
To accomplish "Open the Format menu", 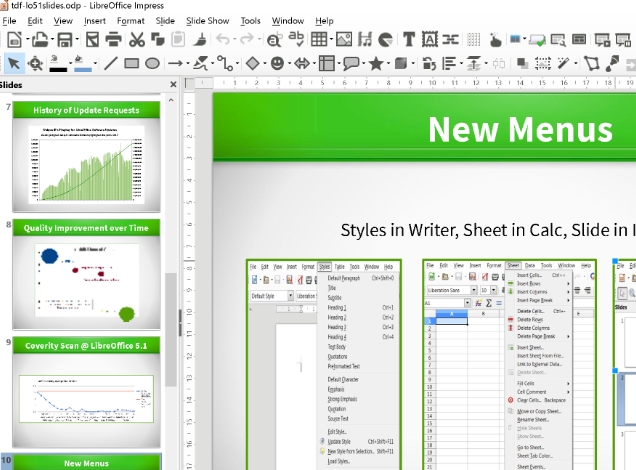I will [130, 21].
